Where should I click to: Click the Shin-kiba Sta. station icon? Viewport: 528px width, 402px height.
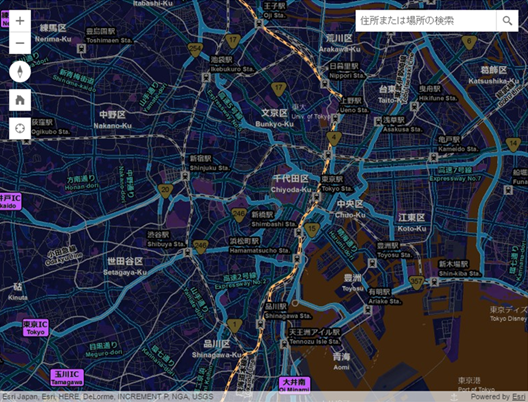(x=434, y=281)
